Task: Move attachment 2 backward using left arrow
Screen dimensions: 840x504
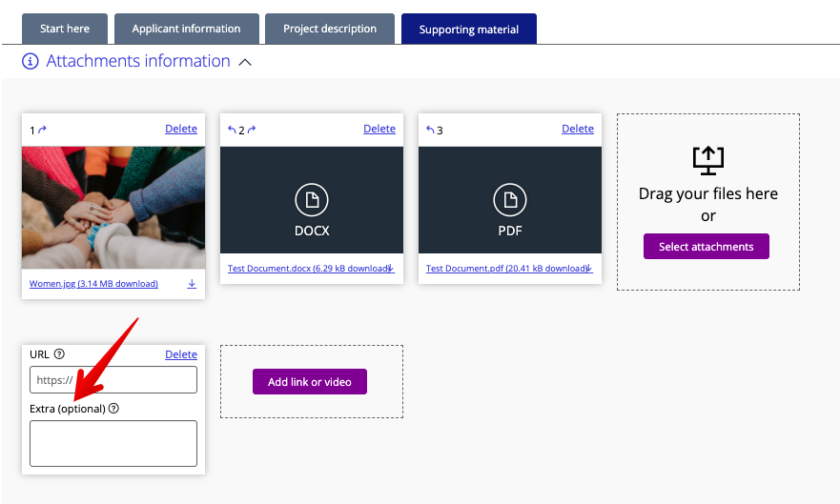Action: tap(232, 130)
